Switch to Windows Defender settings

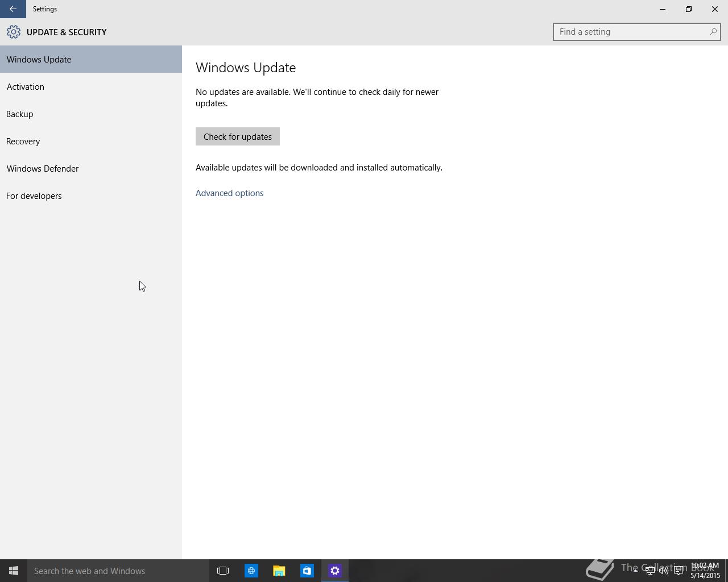pos(91,168)
